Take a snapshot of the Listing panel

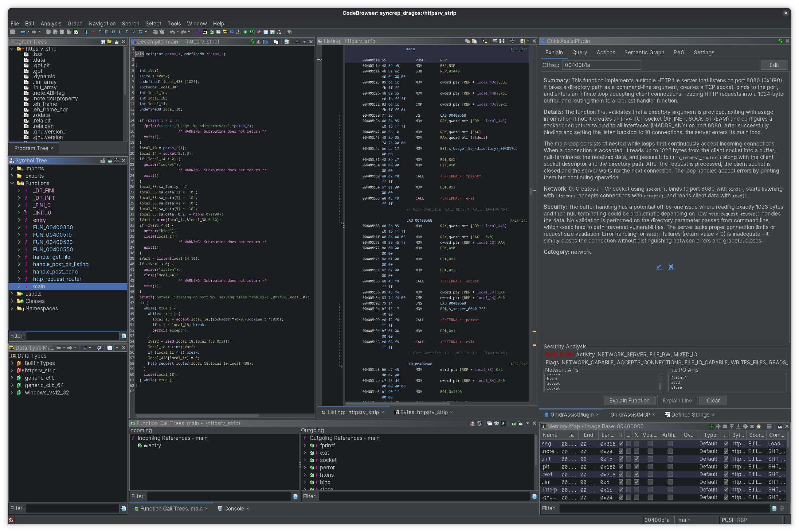pyautogui.click(x=513, y=41)
